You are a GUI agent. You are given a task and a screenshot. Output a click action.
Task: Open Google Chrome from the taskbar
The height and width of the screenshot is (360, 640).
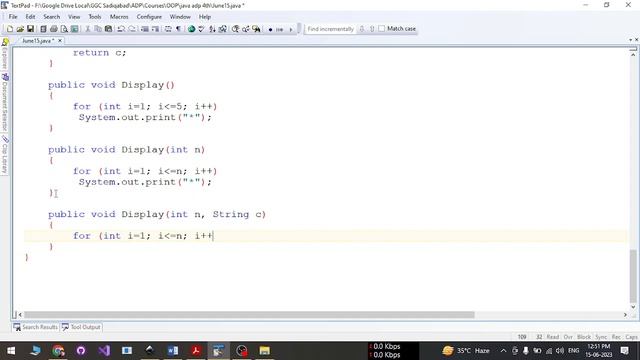(58, 351)
